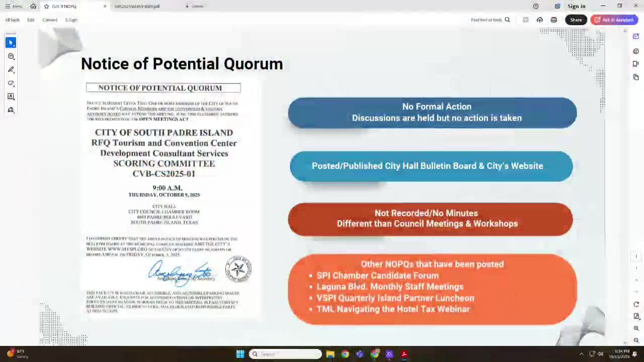Switch to the second PDF document tab
This screenshot has width=644, height=362.
click(137, 6)
